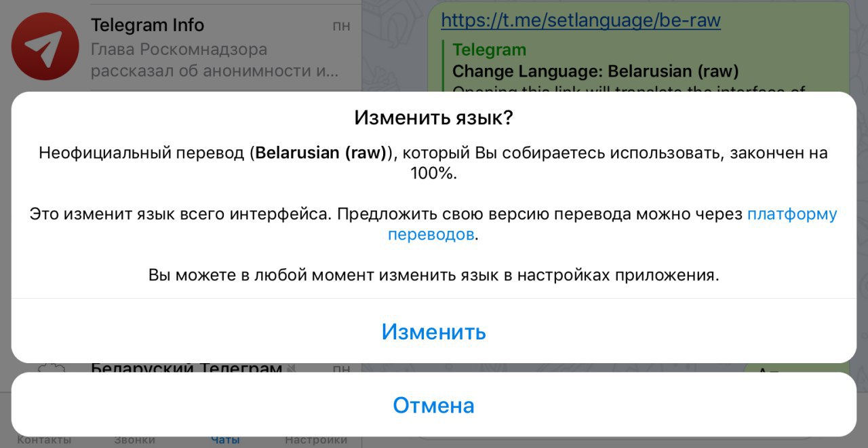Click the bold Belarusian (raw) text
Screen dimensions: 868x448
321,153
